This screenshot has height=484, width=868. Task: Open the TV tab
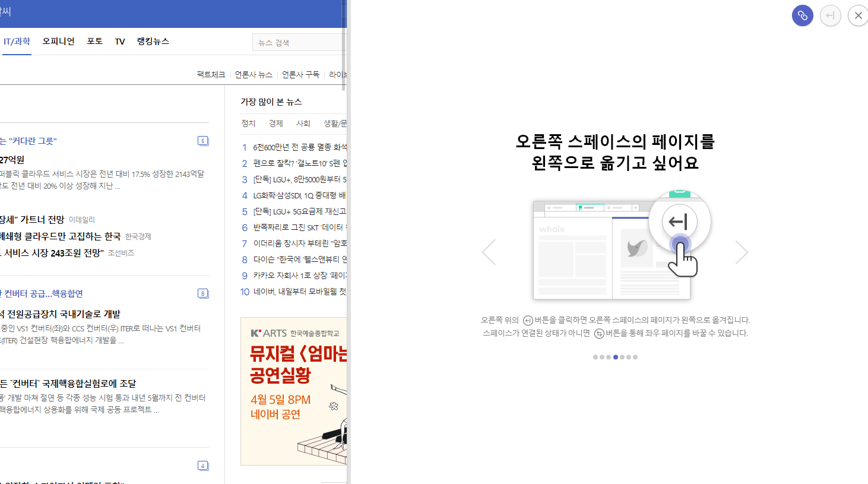coord(120,41)
